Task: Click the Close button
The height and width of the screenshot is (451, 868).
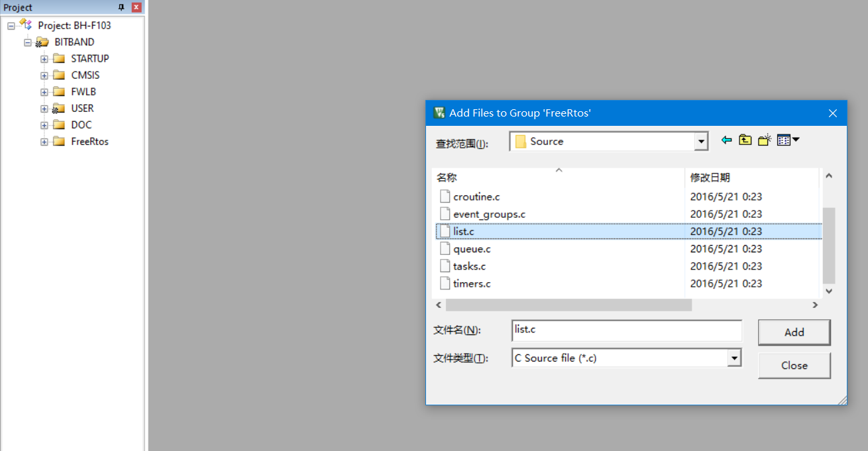Action: [794, 366]
